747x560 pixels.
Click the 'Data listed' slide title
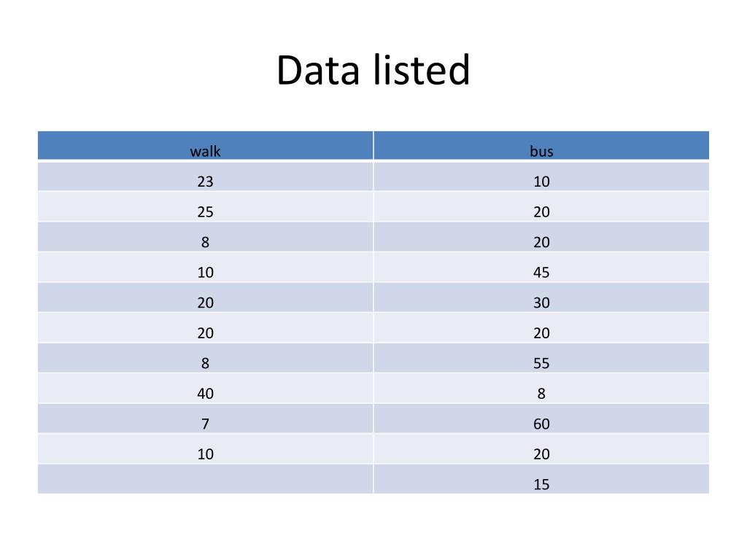tap(373, 70)
